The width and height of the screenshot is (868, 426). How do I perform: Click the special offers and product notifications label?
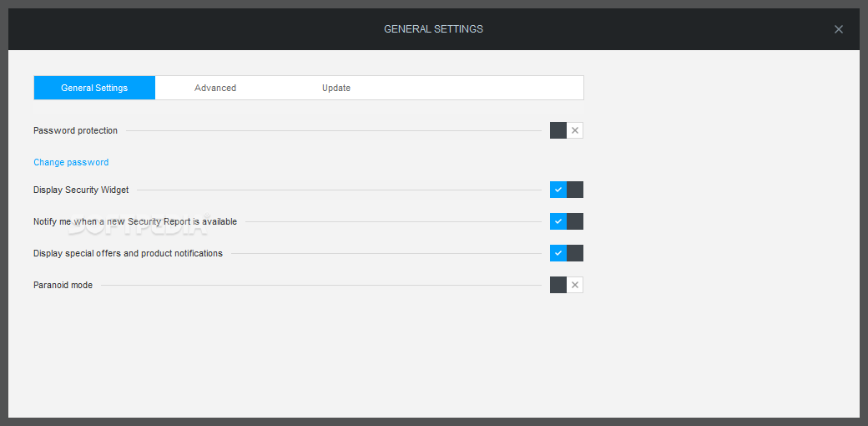point(128,253)
